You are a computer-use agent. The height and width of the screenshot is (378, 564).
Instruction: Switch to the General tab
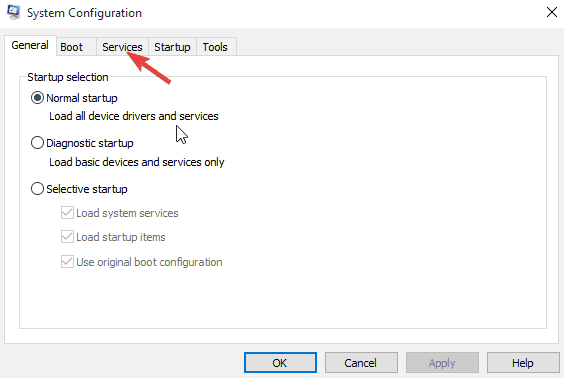pyautogui.click(x=30, y=46)
